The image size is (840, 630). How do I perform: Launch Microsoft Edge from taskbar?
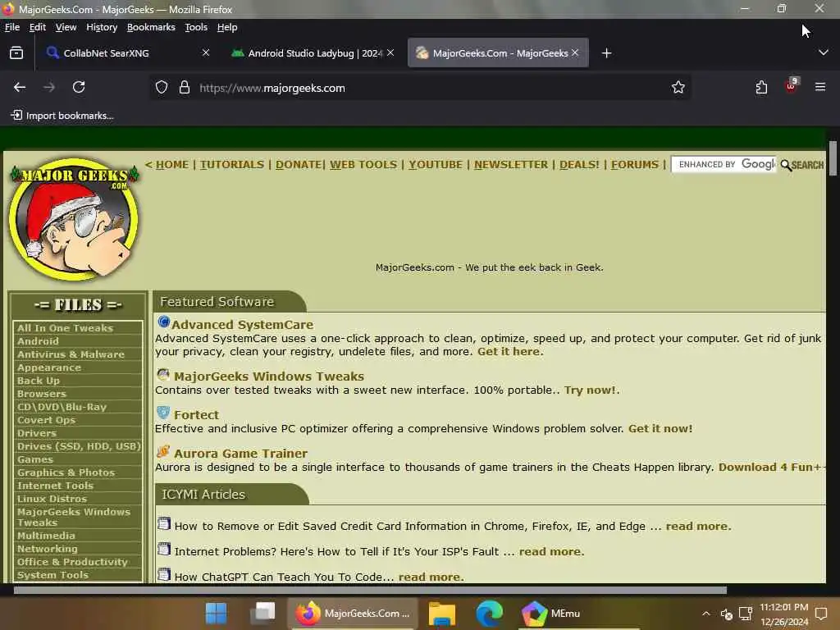[x=489, y=614]
